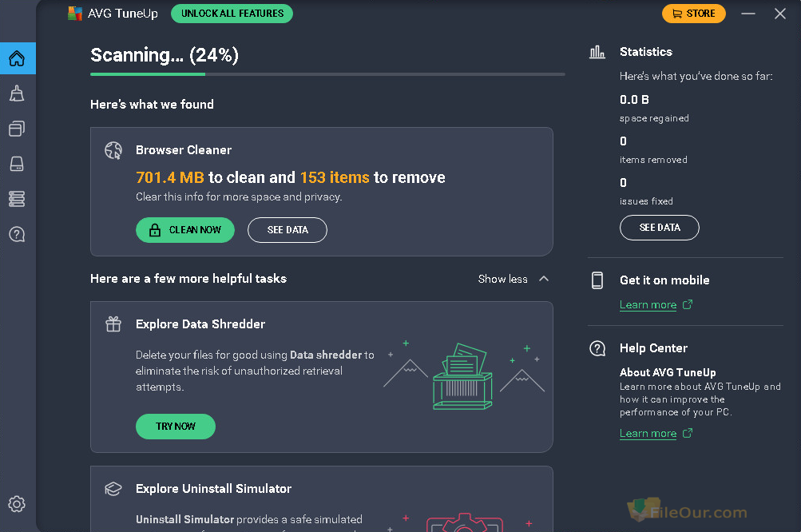
Task: Click the About AVG TuneUp title
Action: (x=668, y=372)
